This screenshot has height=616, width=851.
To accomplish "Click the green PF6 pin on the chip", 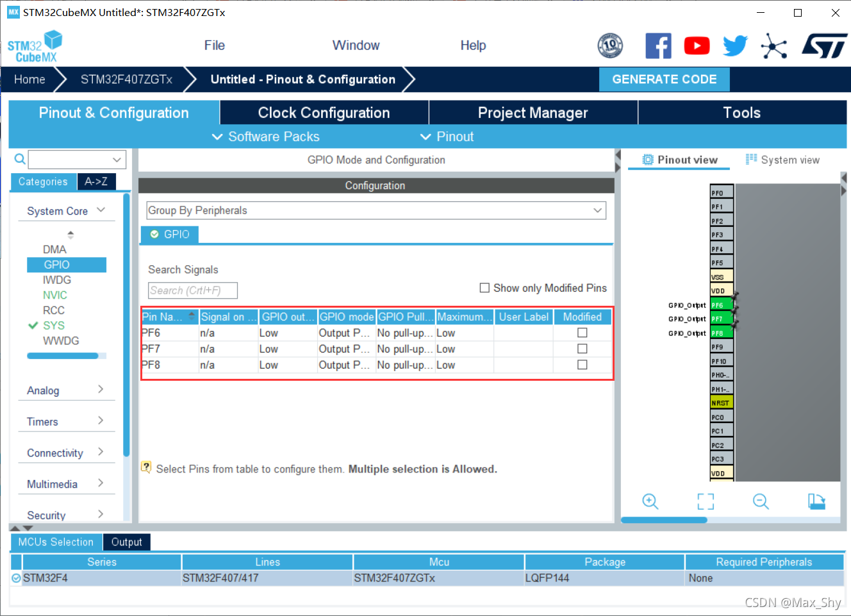I will [x=721, y=305].
